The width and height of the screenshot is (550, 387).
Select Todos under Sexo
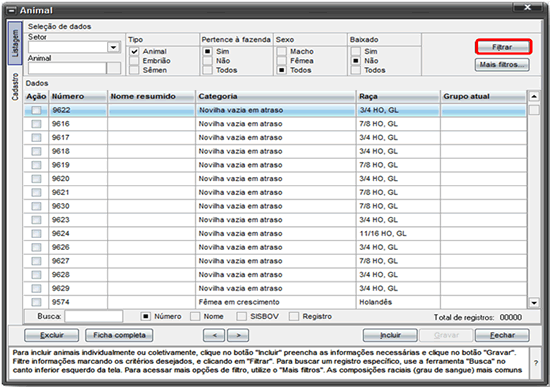point(281,70)
